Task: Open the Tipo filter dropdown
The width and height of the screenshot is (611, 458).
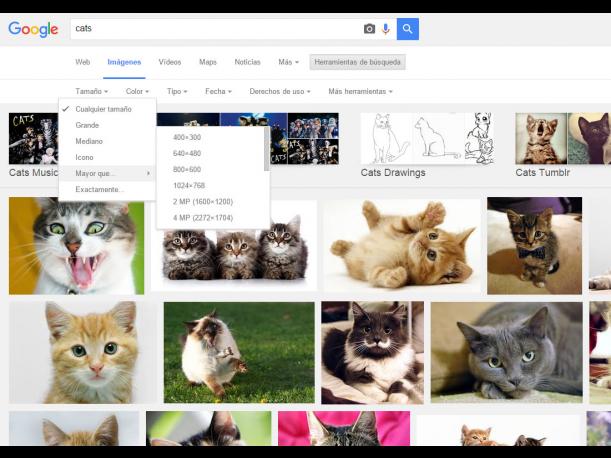Action: click(x=177, y=91)
